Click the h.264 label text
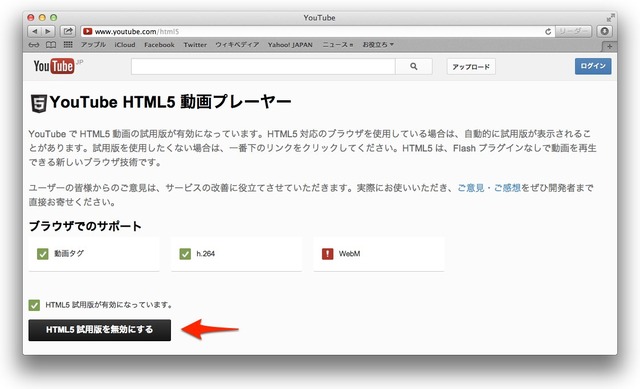 coord(205,254)
